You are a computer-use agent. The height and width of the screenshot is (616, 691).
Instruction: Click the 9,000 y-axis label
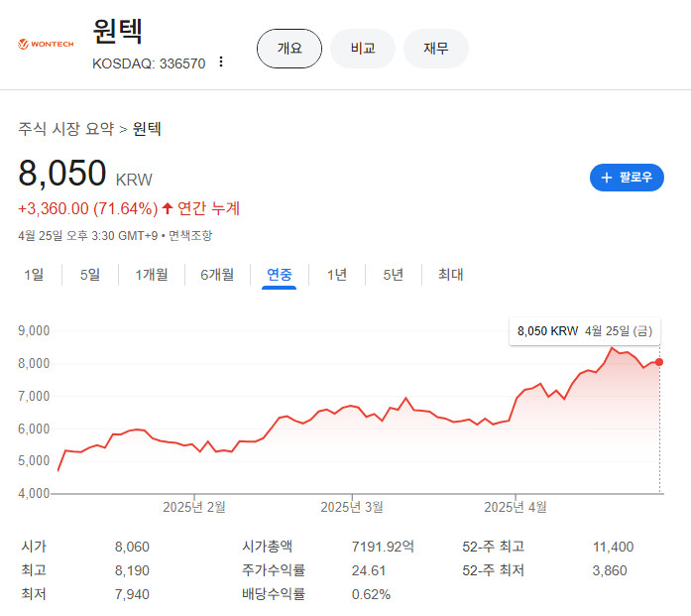34,330
